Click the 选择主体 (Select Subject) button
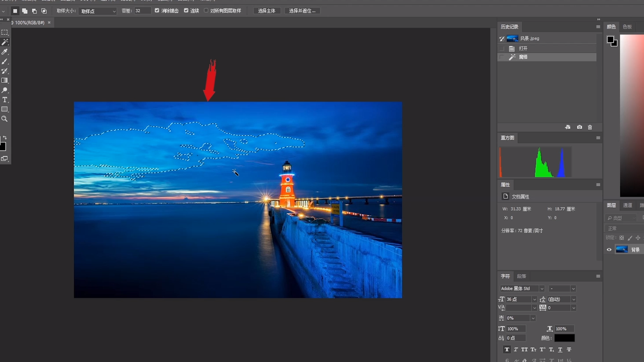This screenshot has width=644, height=362. click(x=267, y=11)
